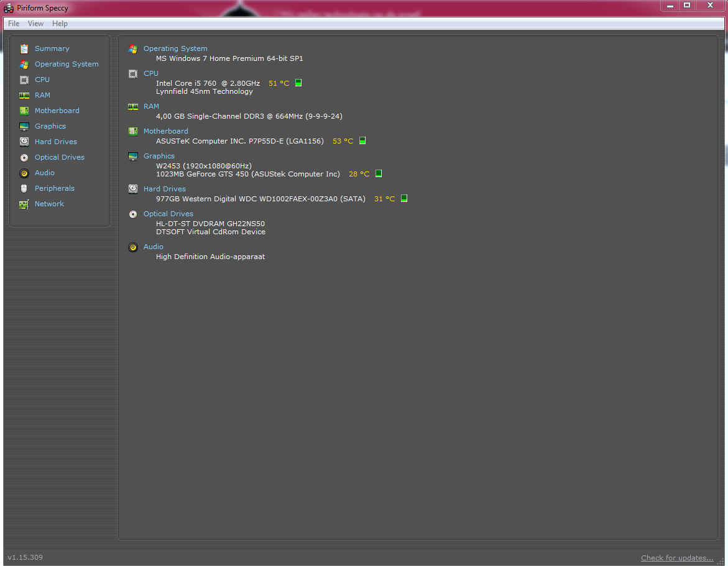Click the Motherboard icon in sidebar
The width and height of the screenshot is (728, 566).
click(x=24, y=111)
